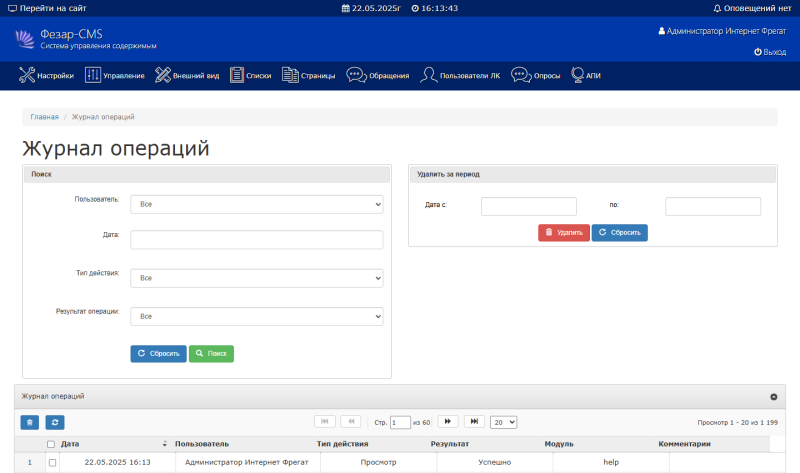
Task: Click the red Удалить button
Action: (x=564, y=232)
